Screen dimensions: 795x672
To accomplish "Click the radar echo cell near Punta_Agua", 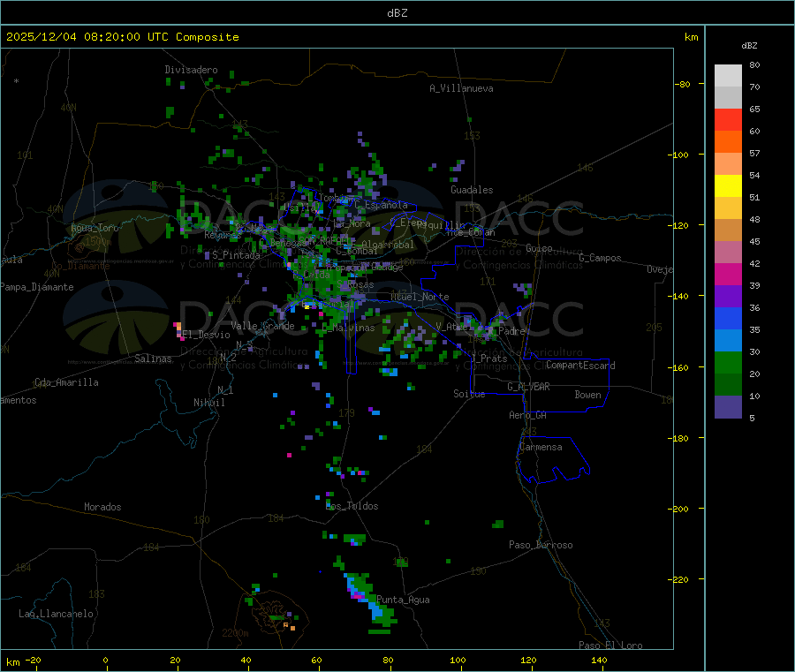I will 369,600.
